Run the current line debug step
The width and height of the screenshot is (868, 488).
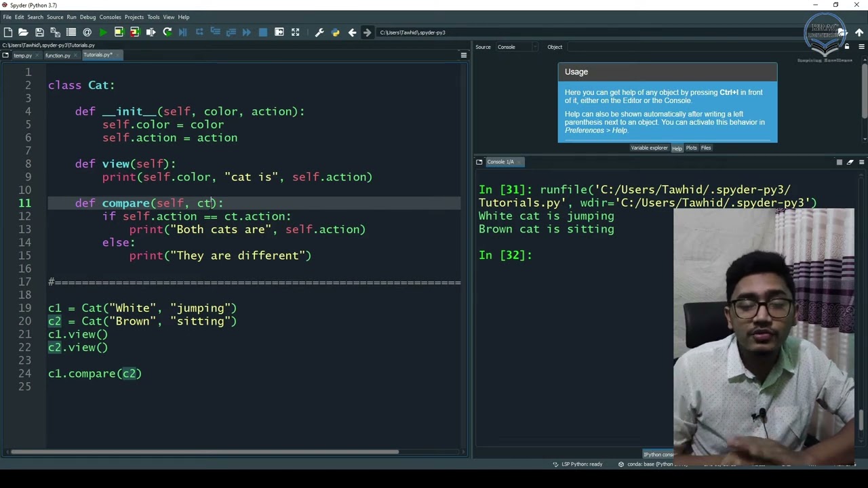[x=199, y=32]
